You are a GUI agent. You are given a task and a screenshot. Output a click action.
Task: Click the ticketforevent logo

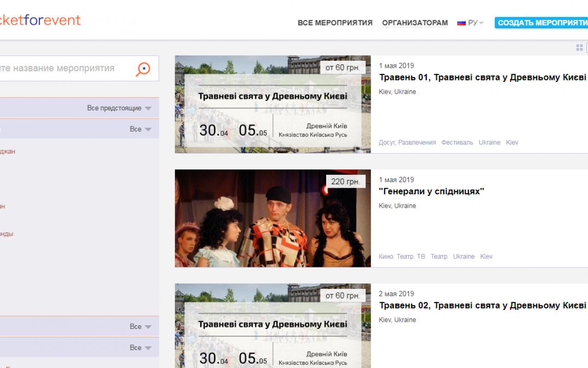click(x=40, y=20)
